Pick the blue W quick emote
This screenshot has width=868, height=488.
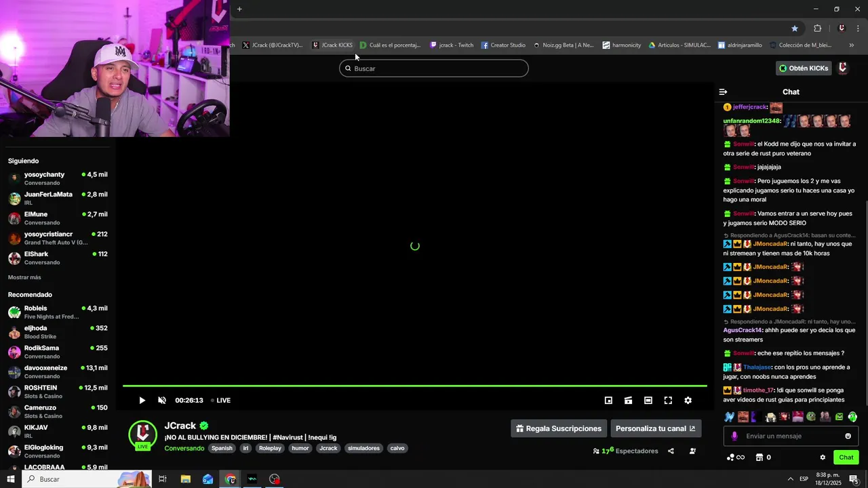point(729,417)
